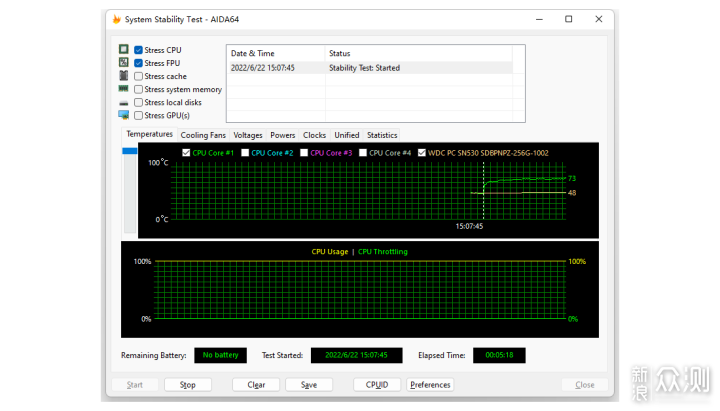Click the Close button at bottom right

click(x=585, y=385)
